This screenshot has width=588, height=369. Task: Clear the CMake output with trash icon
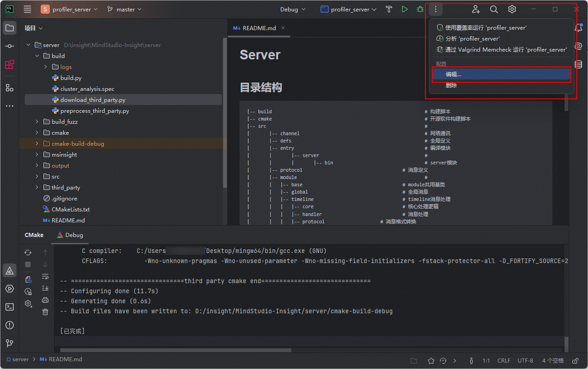coord(45,312)
